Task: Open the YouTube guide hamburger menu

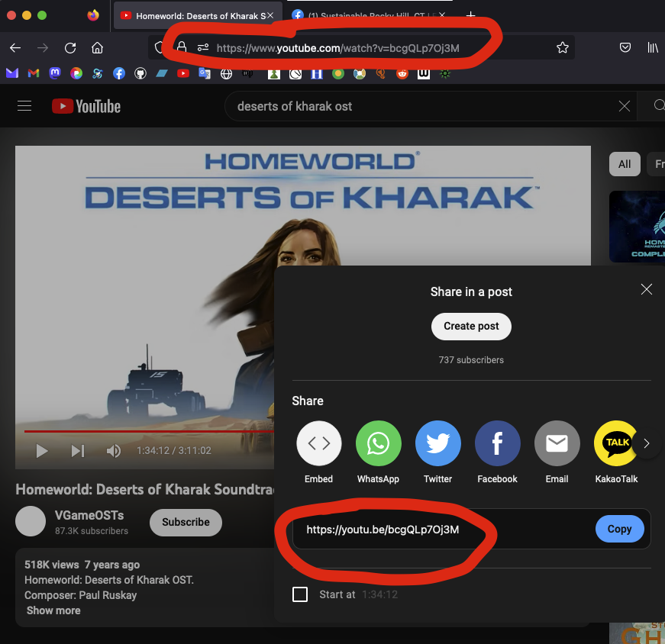Action: [24, 106]
